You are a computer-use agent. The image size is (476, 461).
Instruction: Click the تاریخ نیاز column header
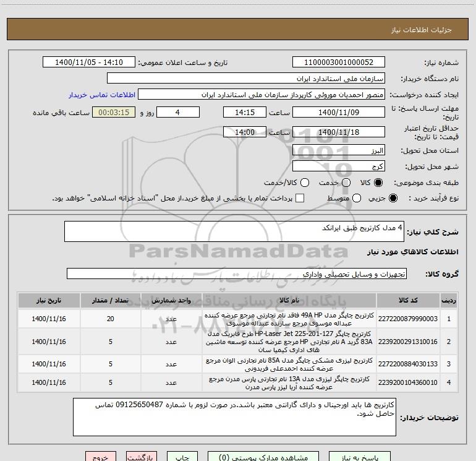click(49, 300)
